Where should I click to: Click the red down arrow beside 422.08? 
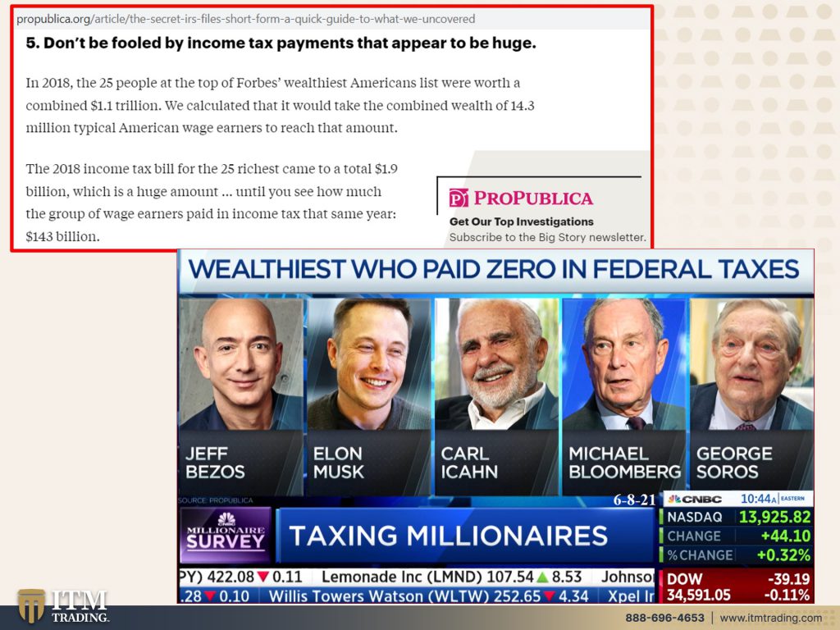pos(262,577)
